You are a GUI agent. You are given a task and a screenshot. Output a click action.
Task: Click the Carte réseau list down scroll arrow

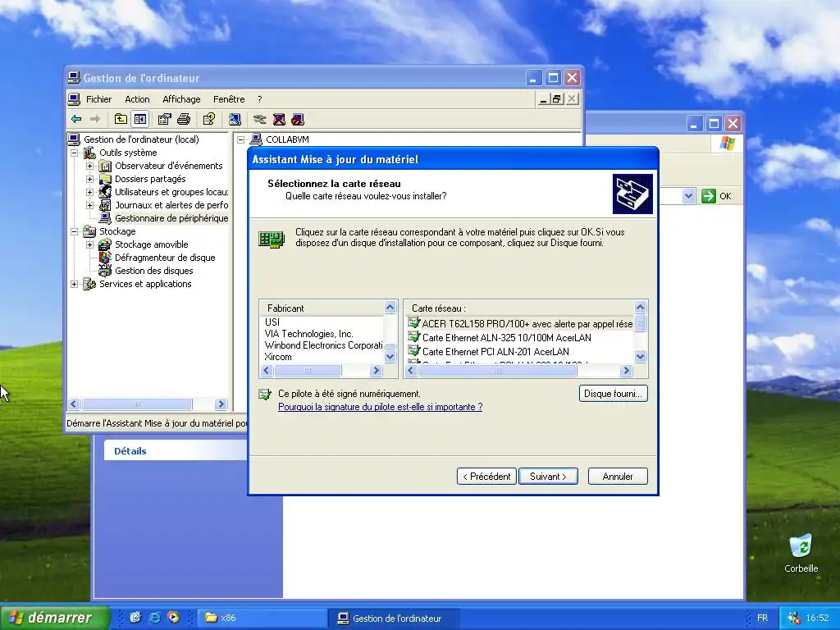(640, 357)
